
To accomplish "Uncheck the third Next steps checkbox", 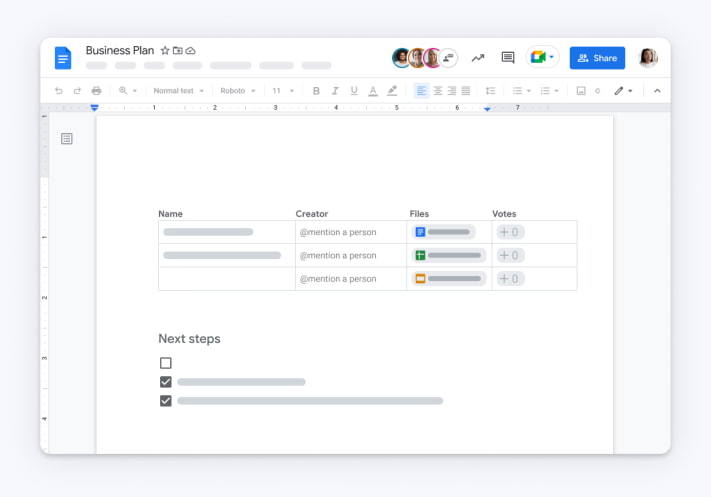I will pyautogui.click(x=166, y=401).
